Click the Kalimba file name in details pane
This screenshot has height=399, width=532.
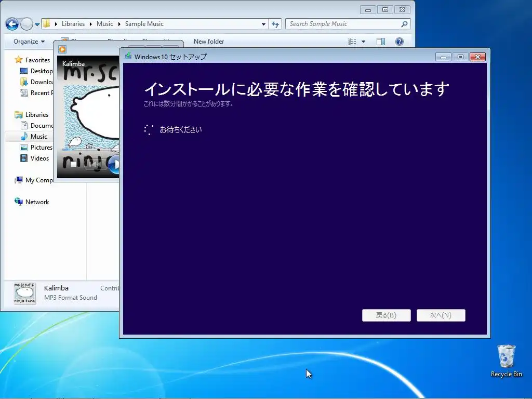pos(56,288)
